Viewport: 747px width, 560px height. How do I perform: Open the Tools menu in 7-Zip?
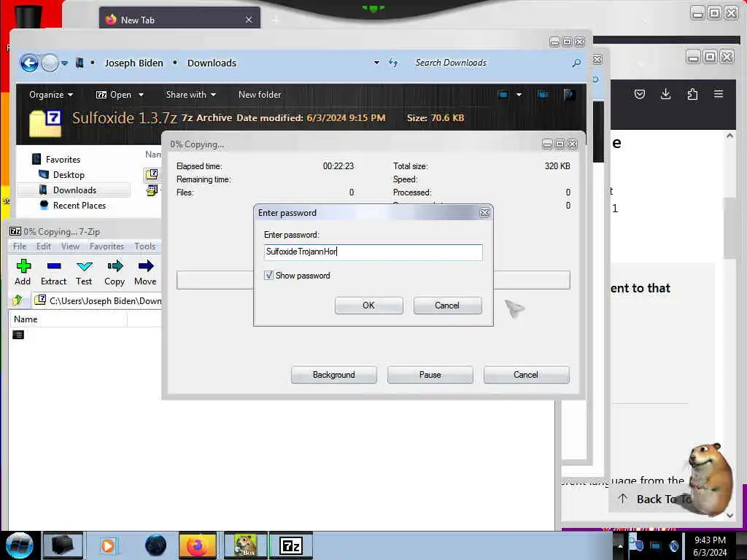click(145, 246)
